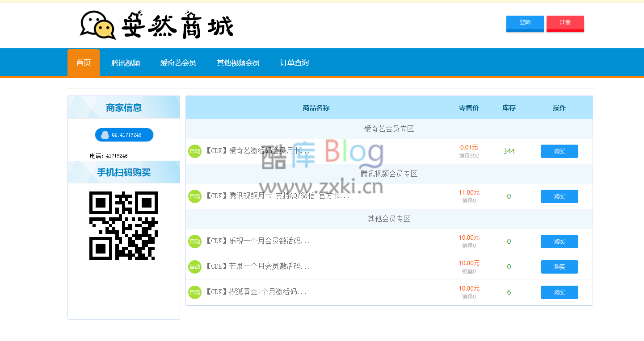Open the QQ:41719246 contact bubble
This screenshot has height=341, width=644.
click(x=124, y=135)
